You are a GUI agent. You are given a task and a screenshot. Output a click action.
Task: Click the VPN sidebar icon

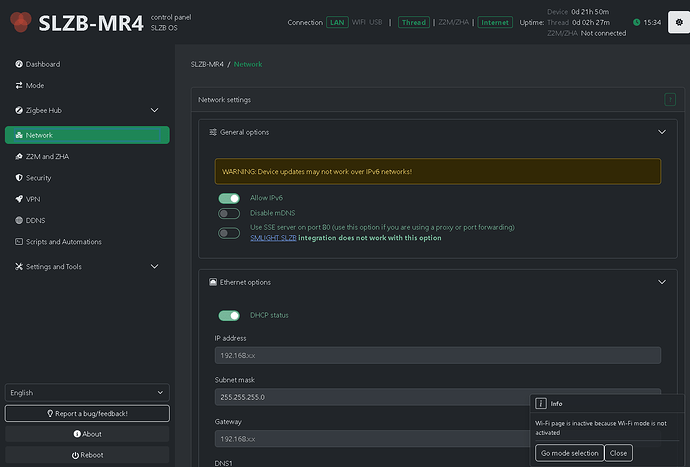coord(19,199)
